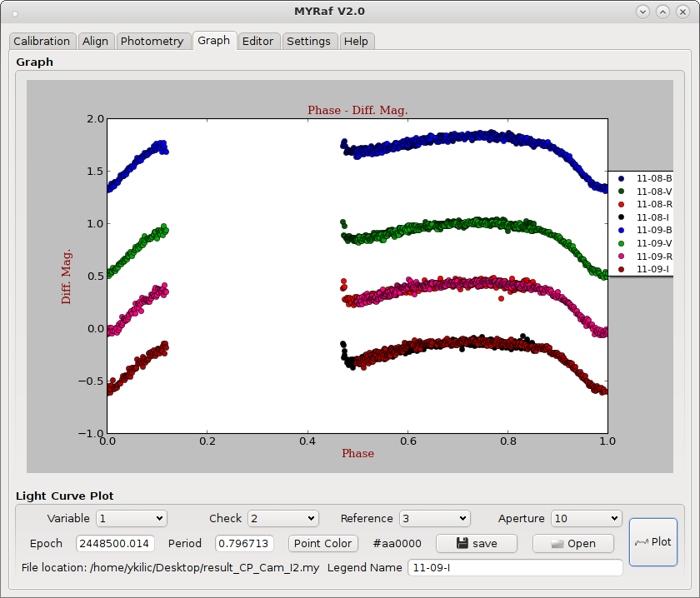Click the window menu dot in title bar
This screenshot has width=700, height=598.
(x=15, y=14)
